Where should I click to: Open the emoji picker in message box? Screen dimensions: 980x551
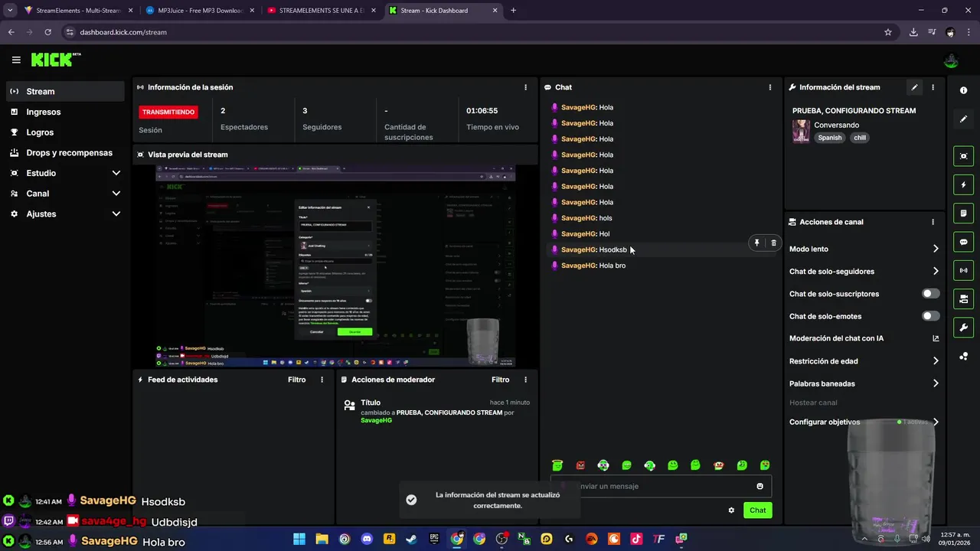759,486
